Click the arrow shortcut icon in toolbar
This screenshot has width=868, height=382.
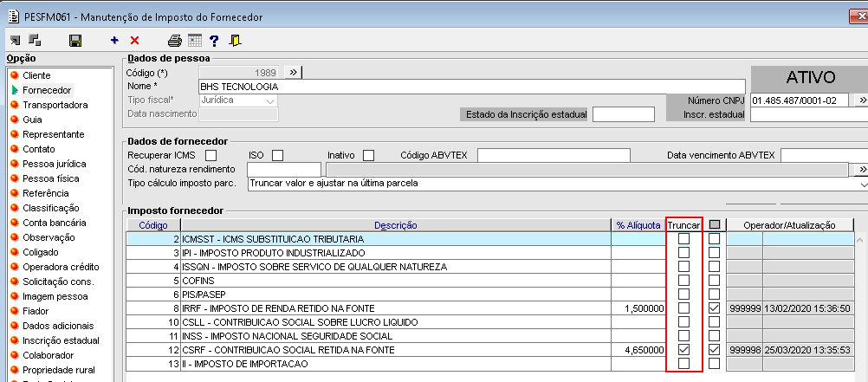15,41
